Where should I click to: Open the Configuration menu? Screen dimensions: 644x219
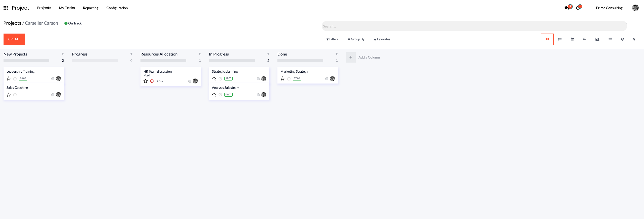(x=117, y=8)
